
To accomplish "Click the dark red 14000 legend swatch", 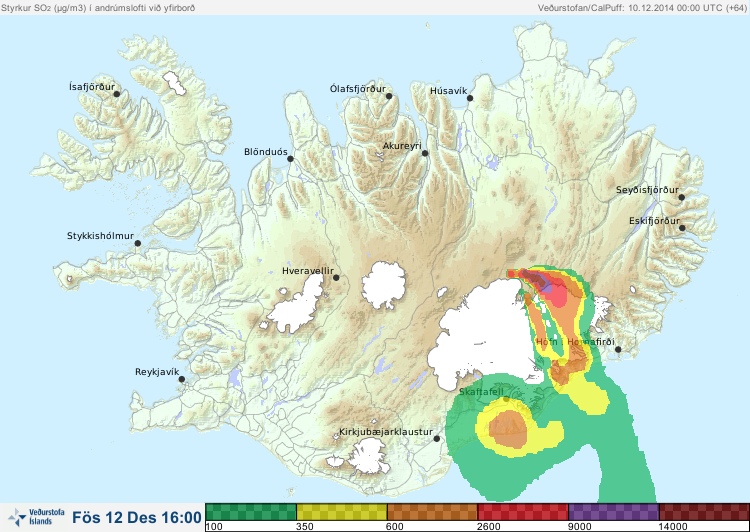I will [704, 512].
